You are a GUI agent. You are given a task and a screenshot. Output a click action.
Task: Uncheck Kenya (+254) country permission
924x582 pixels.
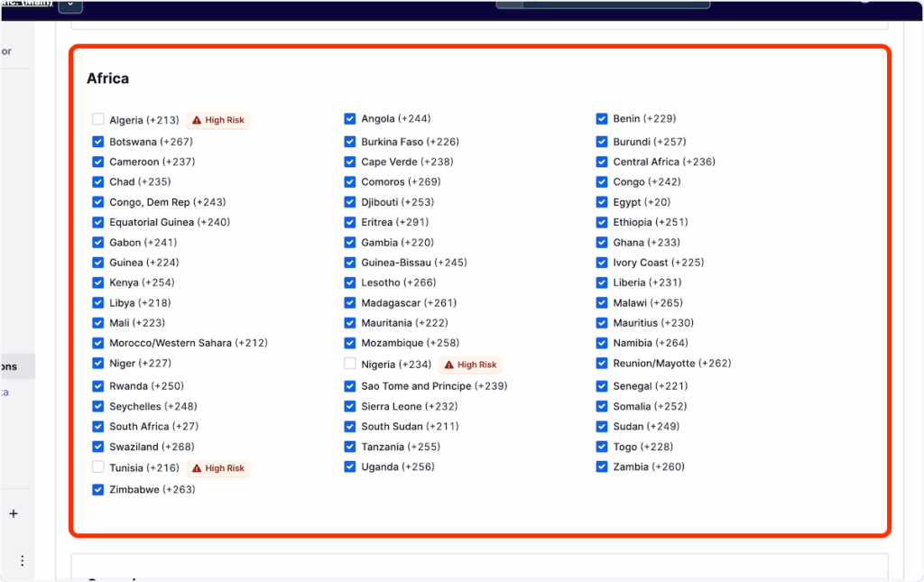[x=97, y=282]
